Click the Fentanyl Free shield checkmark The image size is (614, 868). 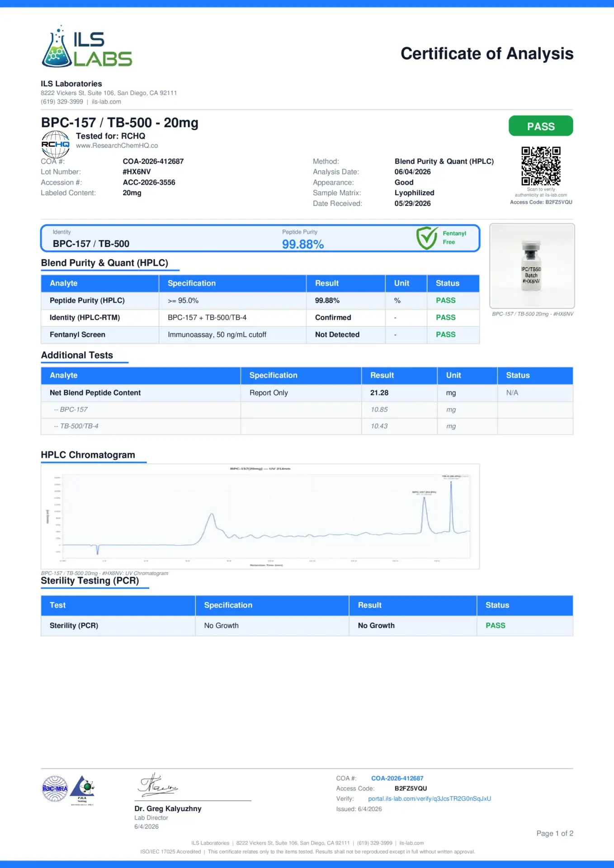tap(427, 238)
